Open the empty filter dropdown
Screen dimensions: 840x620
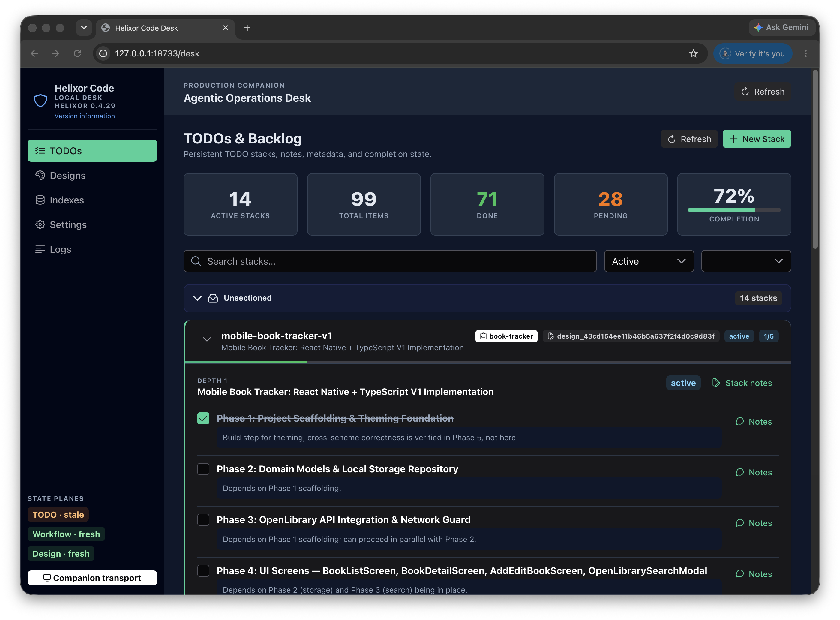click(746, 261)
